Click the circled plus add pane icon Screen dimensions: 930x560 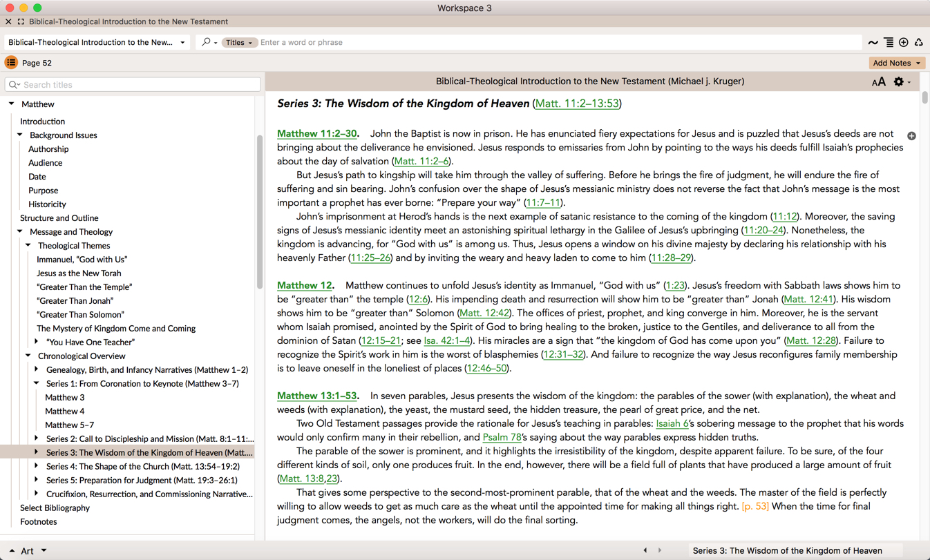[904, 43]
